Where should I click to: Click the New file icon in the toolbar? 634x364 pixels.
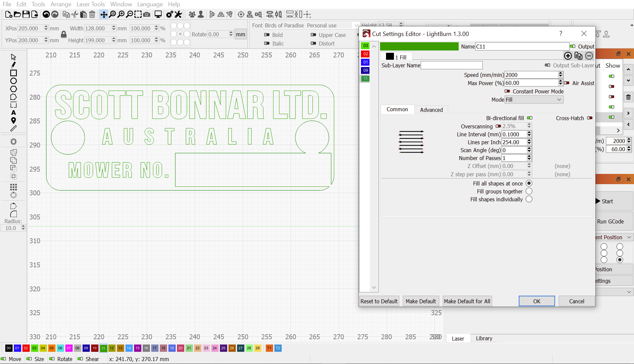[x=9, y=15]
